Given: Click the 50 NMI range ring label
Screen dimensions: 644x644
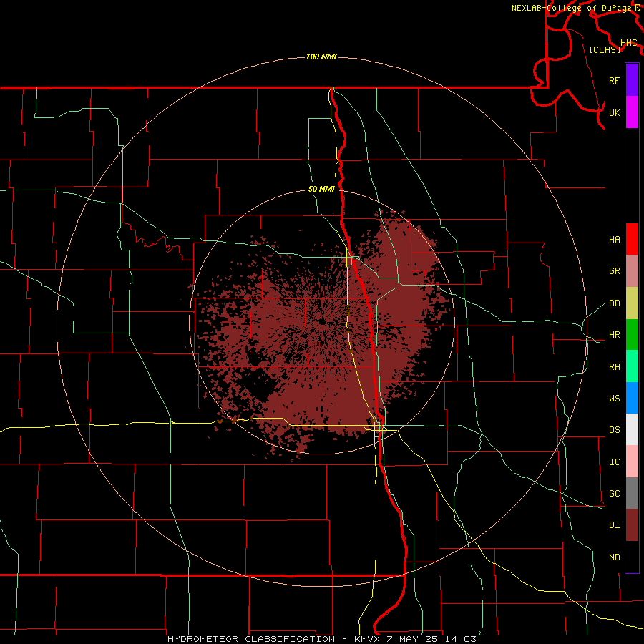Looking at the screenshot, I should pyautogui.click(x=321, y=190).
